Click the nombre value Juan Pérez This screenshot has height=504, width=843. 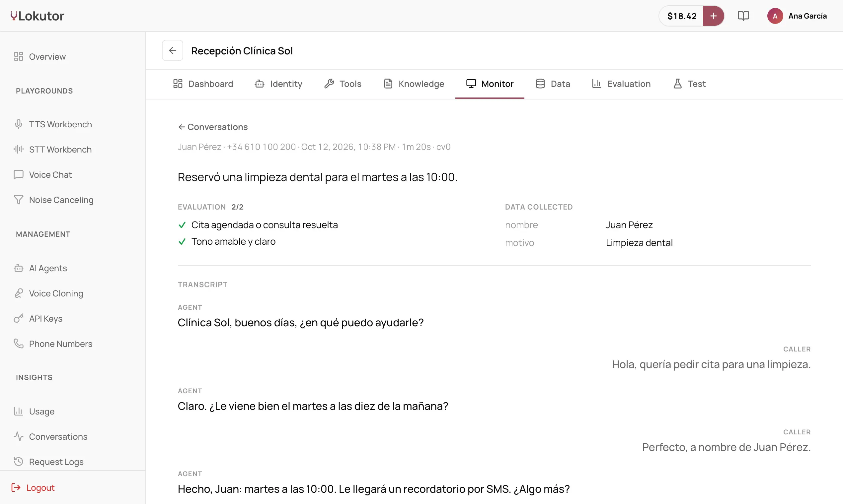tap(629, 225)
